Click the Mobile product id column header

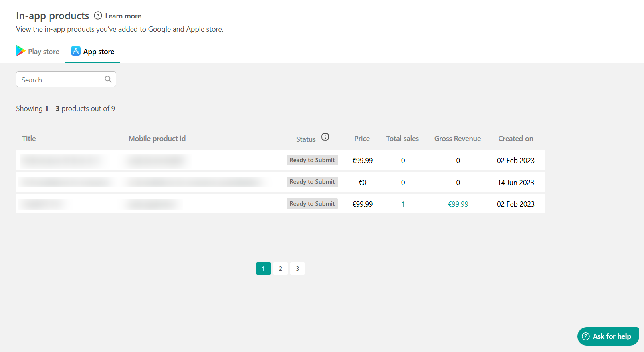[157, 139]
